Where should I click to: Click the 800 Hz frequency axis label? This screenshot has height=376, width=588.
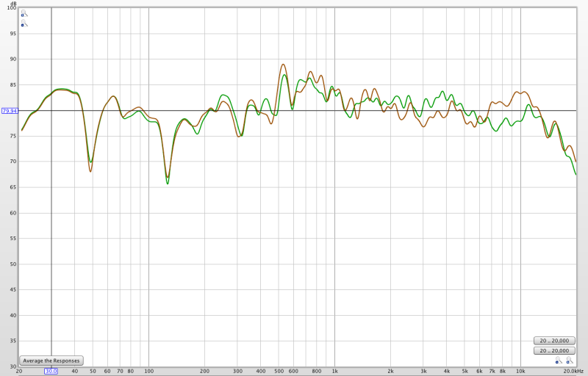coord(317,371)
